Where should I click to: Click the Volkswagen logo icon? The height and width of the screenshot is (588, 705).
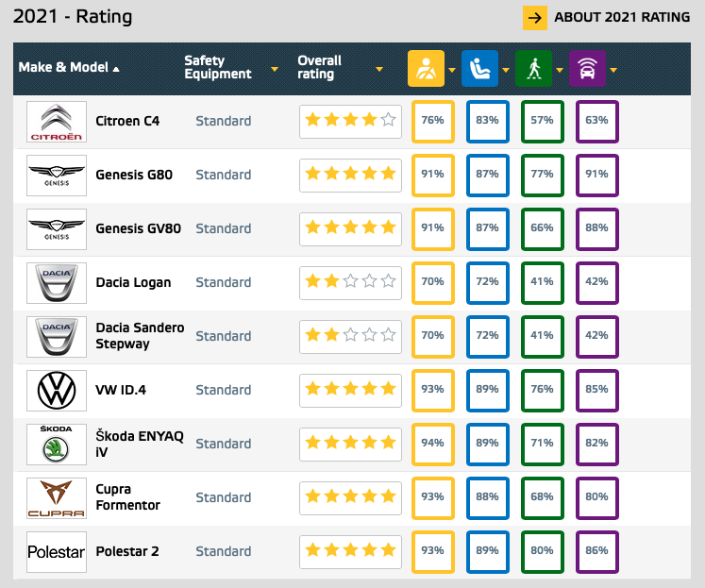click(x=57, y=390)
